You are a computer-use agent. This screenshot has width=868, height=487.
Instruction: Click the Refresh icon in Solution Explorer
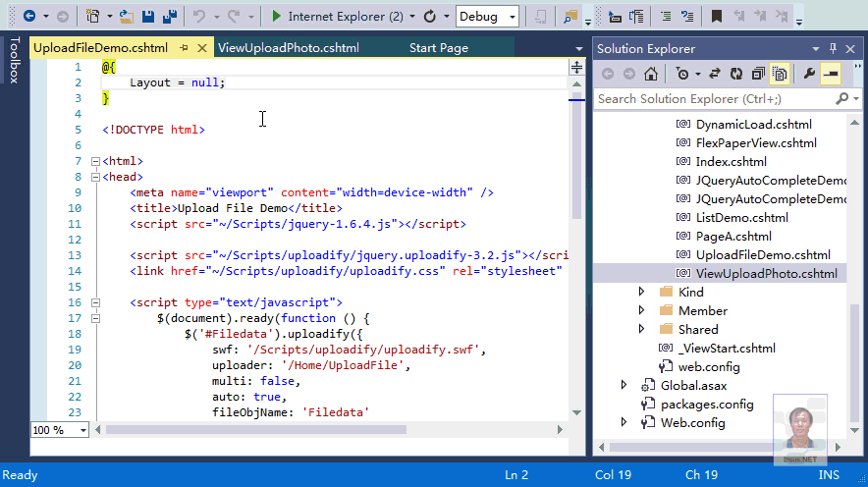point(736,74)
